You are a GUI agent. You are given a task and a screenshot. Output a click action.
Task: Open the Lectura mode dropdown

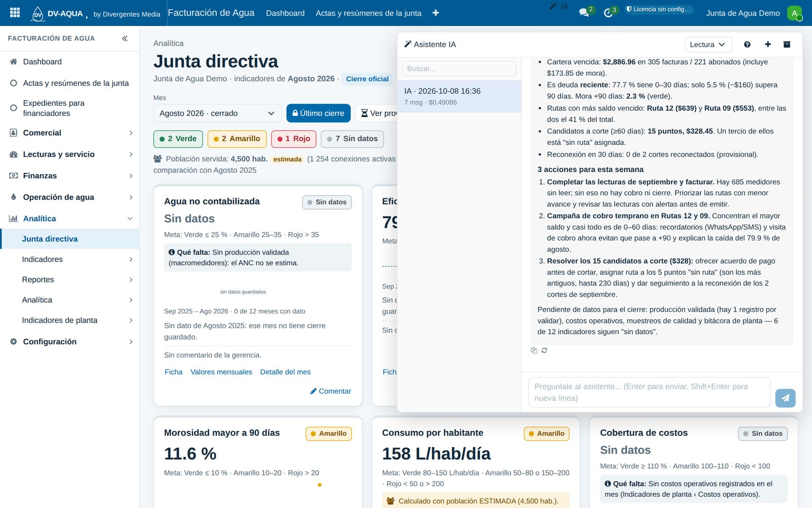coord(708,45)
